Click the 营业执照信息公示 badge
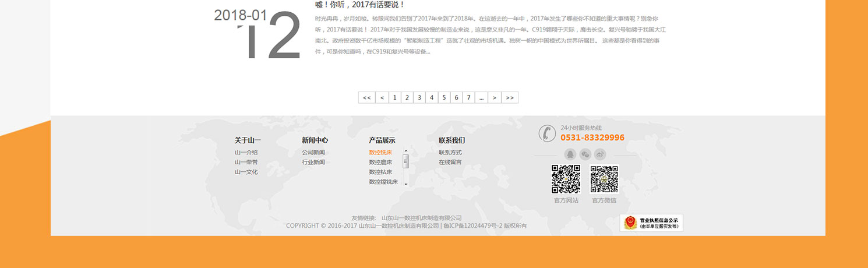 click(651, 223)
